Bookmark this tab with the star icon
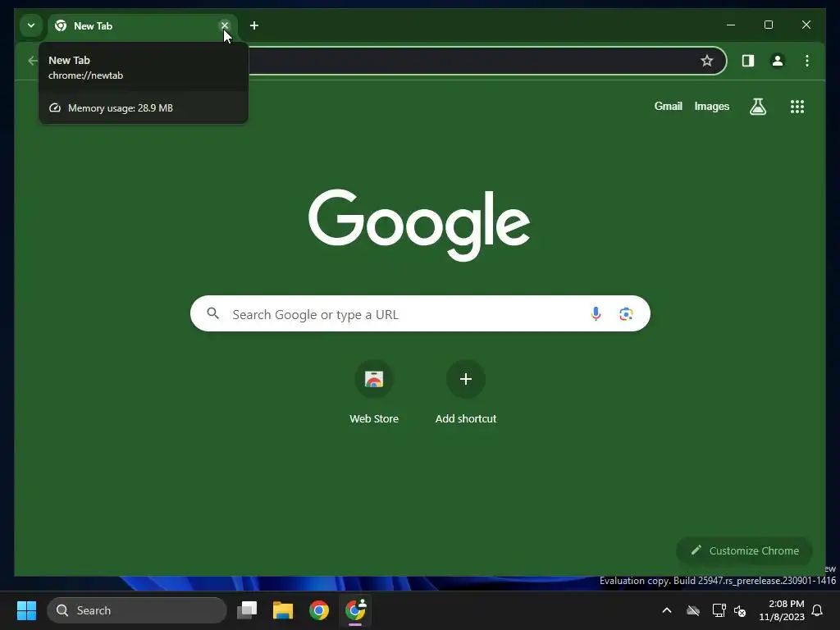840x630 pixels. (x=706, y=61)
